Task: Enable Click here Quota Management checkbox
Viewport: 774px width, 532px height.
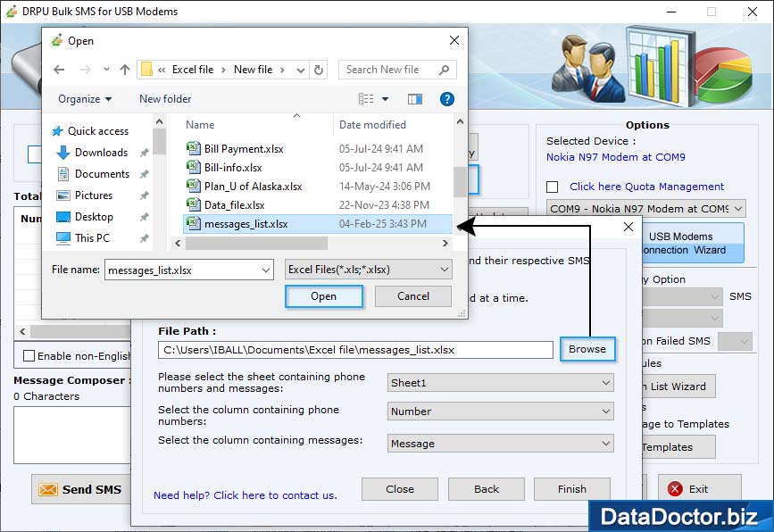Action: click(553, 187)
